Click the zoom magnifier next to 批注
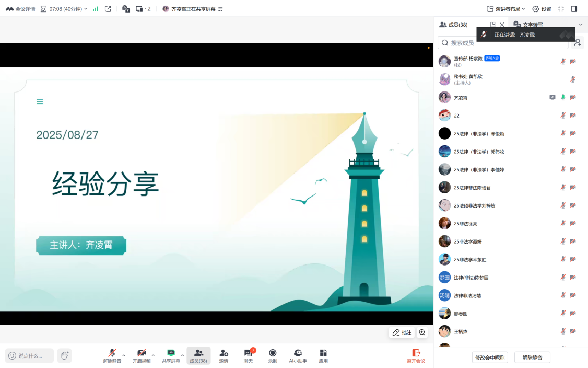 [x=422, y=332]
